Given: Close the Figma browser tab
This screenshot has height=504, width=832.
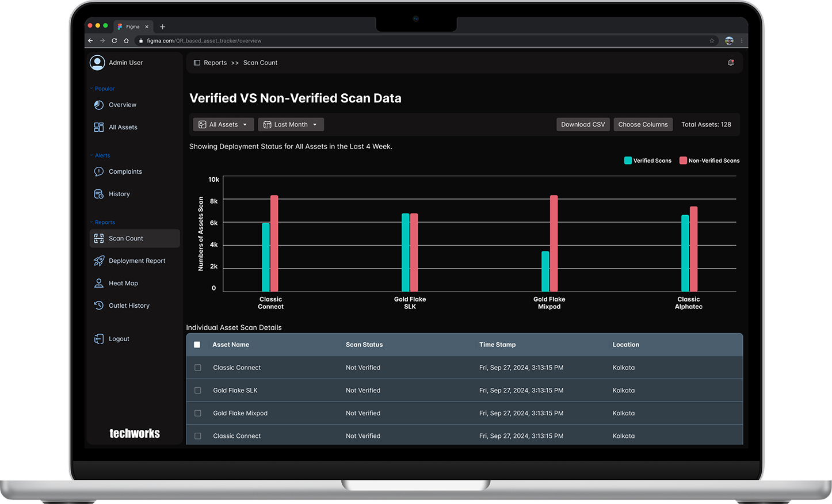Looking at the screenshot, I should [147, 26].
